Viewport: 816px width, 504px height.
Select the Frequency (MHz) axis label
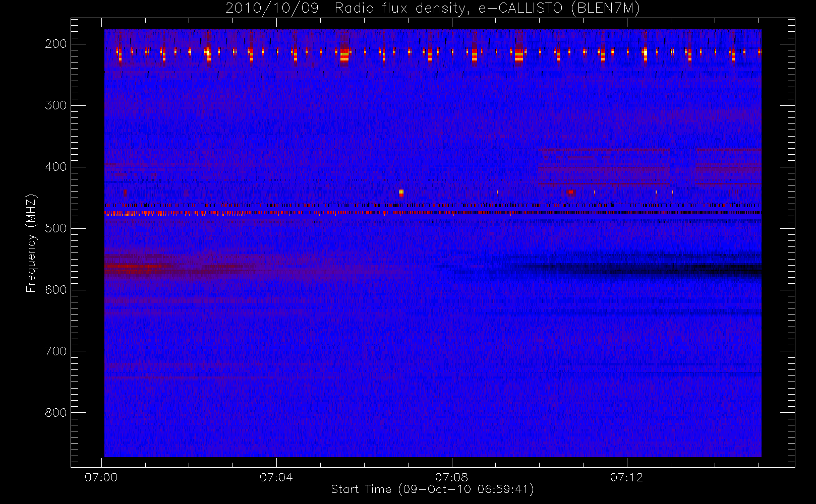pos(31,243)
